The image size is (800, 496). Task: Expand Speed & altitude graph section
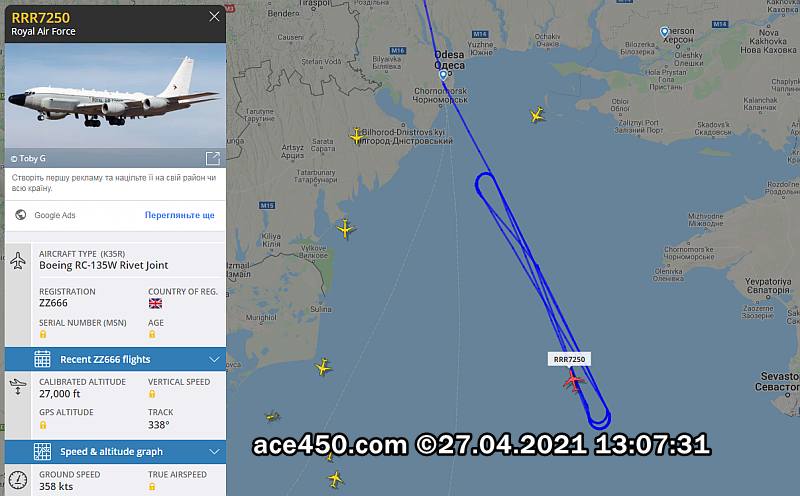115,452
